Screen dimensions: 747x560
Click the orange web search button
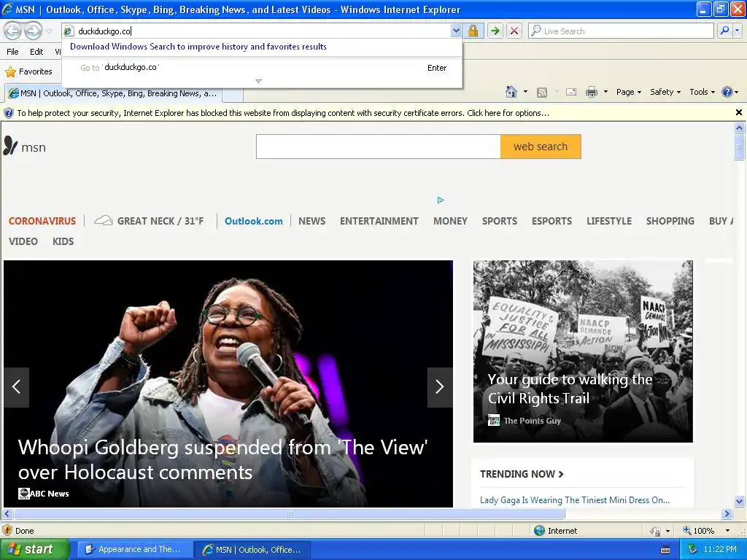pyautogui.click(x=541, y=147)
